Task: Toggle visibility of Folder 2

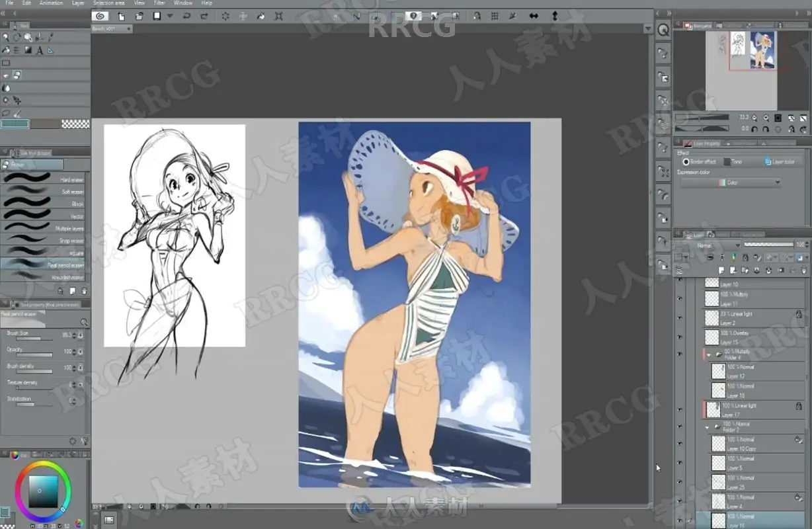Action: tap(680, 427)
